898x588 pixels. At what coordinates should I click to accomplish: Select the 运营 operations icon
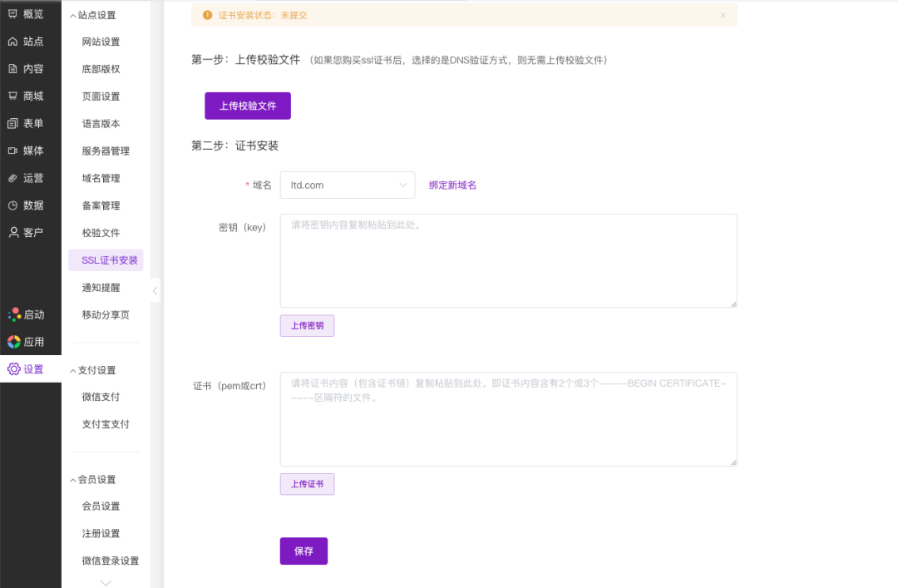[12, 178]
